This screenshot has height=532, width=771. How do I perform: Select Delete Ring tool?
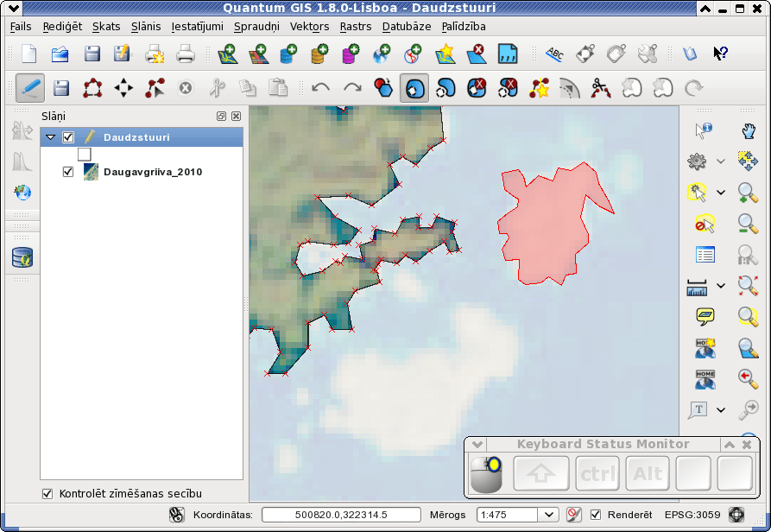pyautogui.click(x=477, y=88)
